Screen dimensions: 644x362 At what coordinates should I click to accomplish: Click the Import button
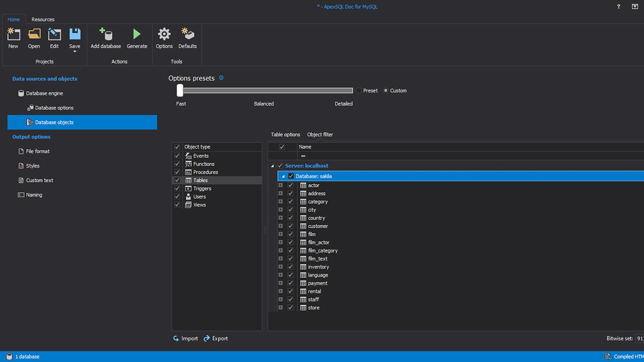[x=186, y=338]
